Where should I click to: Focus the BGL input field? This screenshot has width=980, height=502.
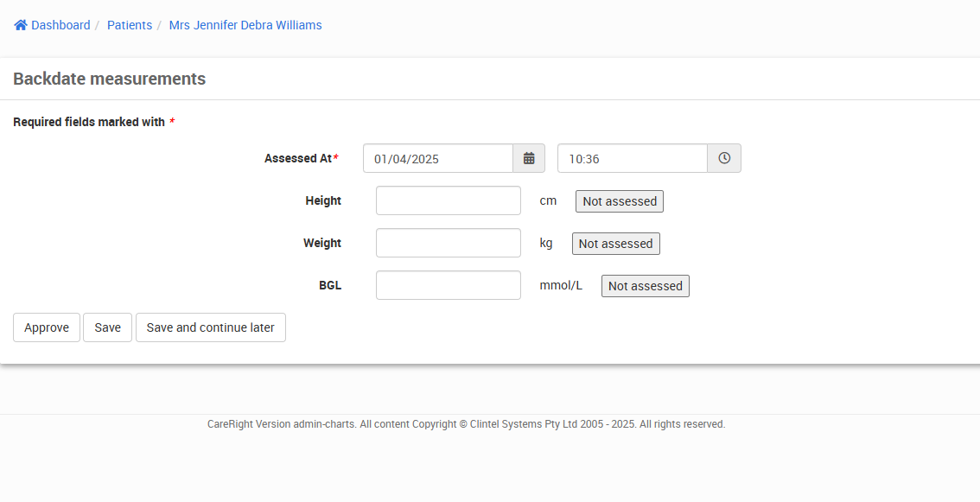point(449,285)
